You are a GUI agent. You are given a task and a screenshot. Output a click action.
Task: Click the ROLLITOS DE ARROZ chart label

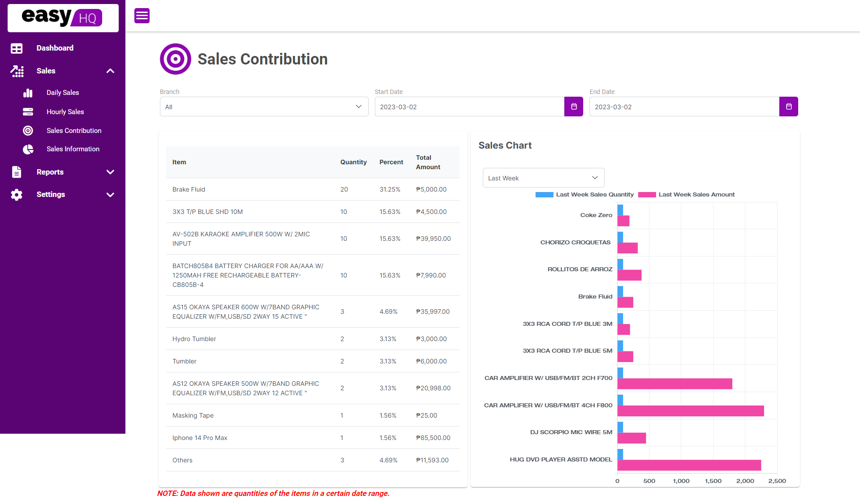(x=580, y=269)
